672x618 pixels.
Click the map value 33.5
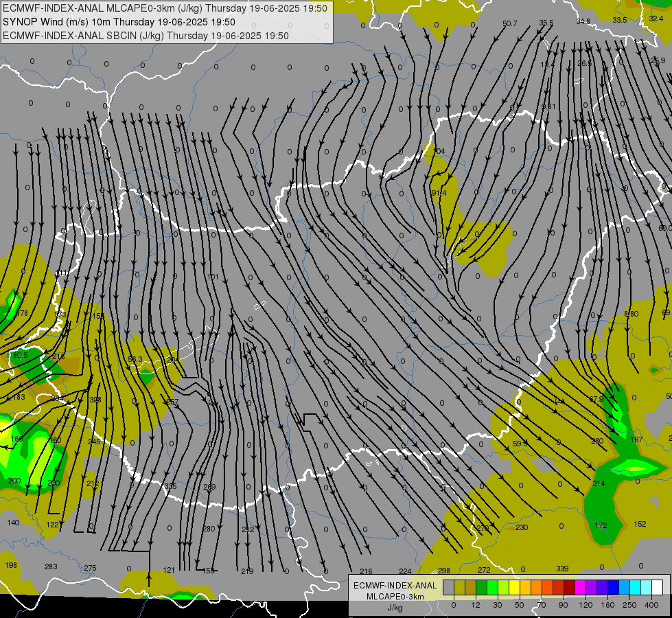619,20
